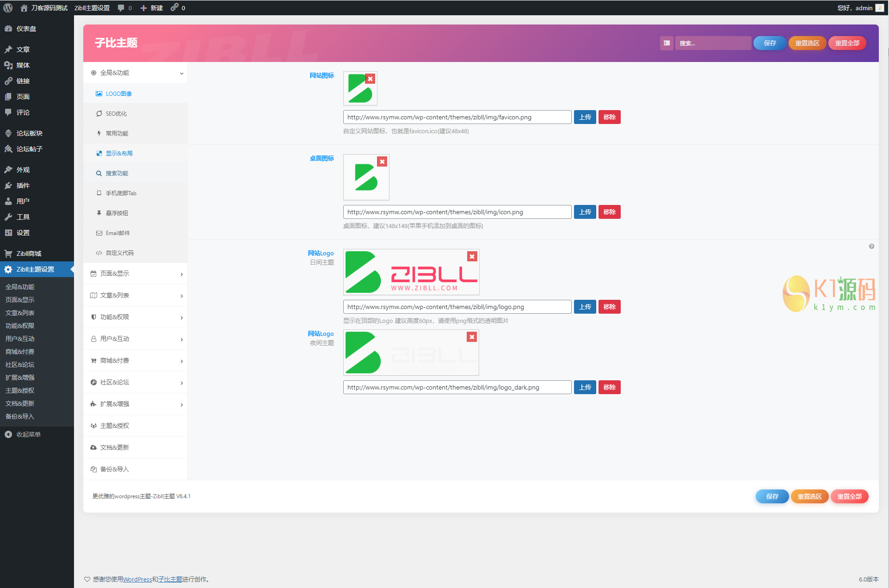889x588 pixels.
Task: Open the SEO优化 settings tab
Action: click(x=116, y=114)
